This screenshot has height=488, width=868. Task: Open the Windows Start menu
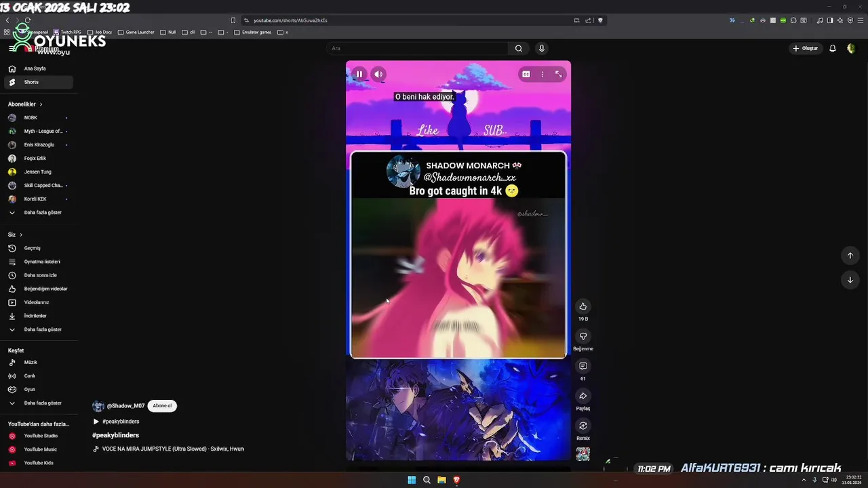click(x=412, y=480)
